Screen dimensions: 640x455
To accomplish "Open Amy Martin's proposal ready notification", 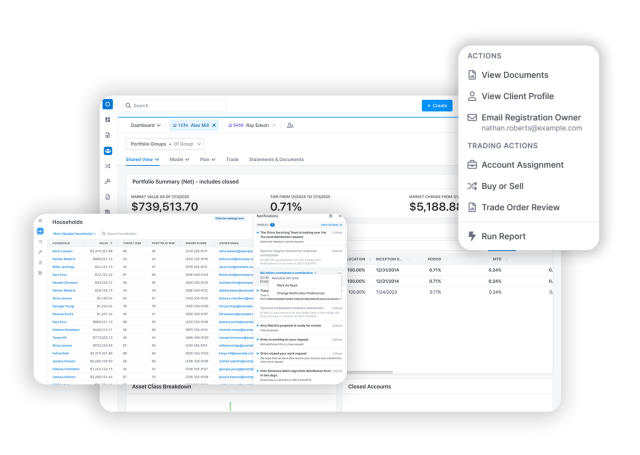I will tap(300, 328).
